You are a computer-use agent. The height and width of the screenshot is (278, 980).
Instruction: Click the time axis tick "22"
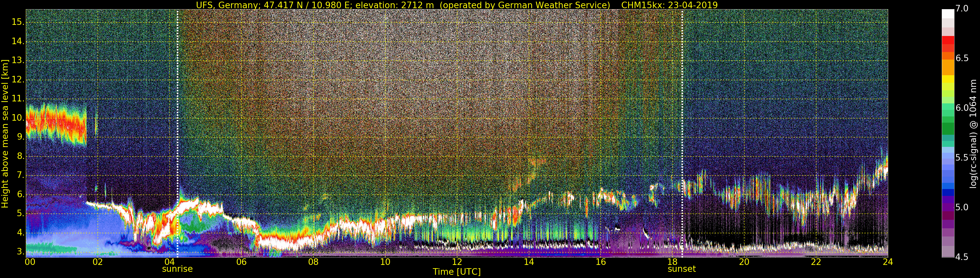click(816, 262)
